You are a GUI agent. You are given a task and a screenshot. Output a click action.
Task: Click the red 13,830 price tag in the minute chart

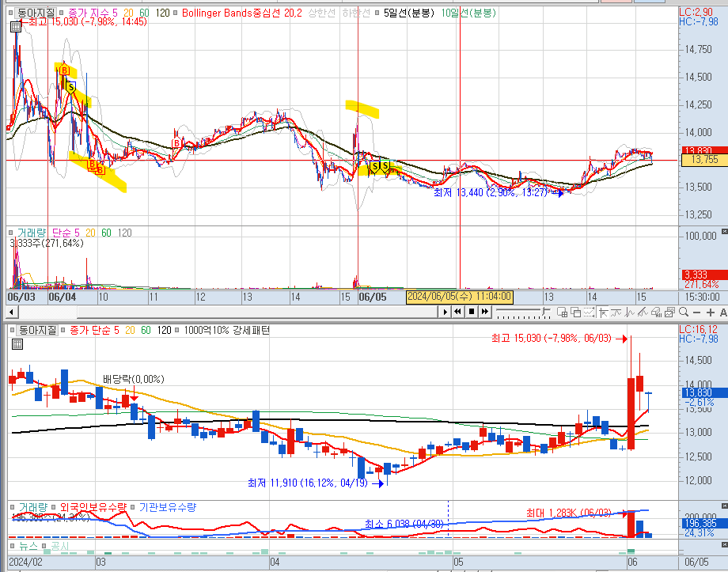tap(704, 150)
